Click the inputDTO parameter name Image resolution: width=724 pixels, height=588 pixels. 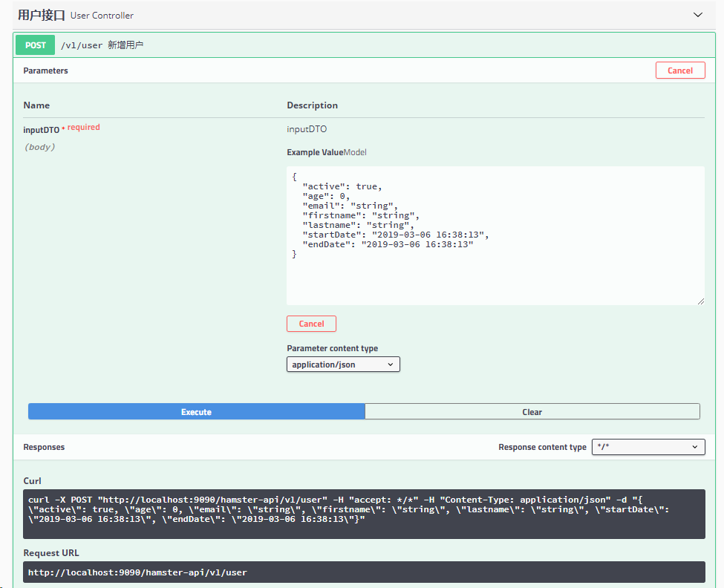41,130
